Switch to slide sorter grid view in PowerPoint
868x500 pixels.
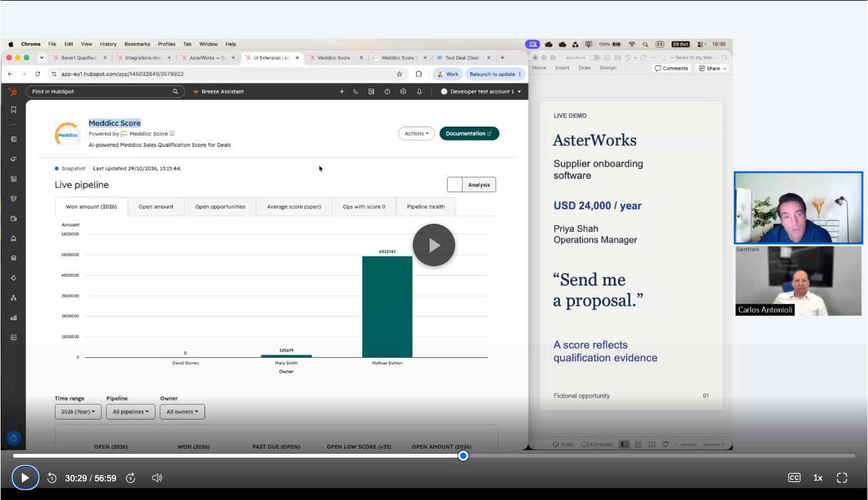(x=638, y=445)
